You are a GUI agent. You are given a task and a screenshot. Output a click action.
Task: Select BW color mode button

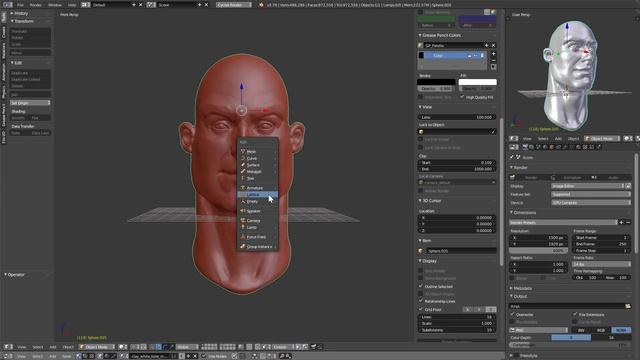coord(581,330)
